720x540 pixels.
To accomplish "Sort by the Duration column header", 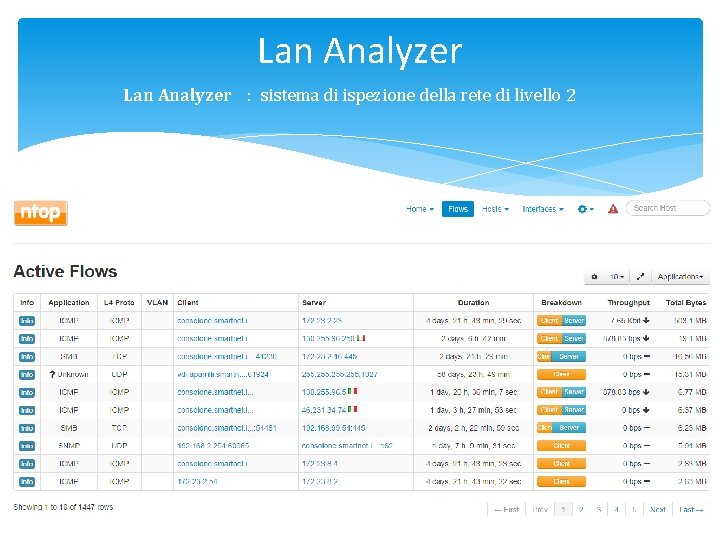I will point(473,303).
